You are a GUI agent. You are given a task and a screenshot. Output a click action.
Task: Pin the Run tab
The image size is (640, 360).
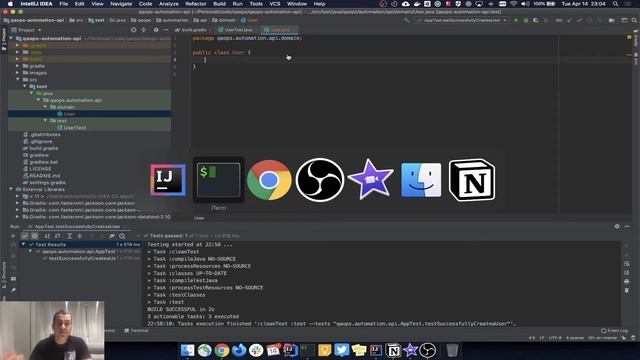pyautogui.click(x=13, y=290)
